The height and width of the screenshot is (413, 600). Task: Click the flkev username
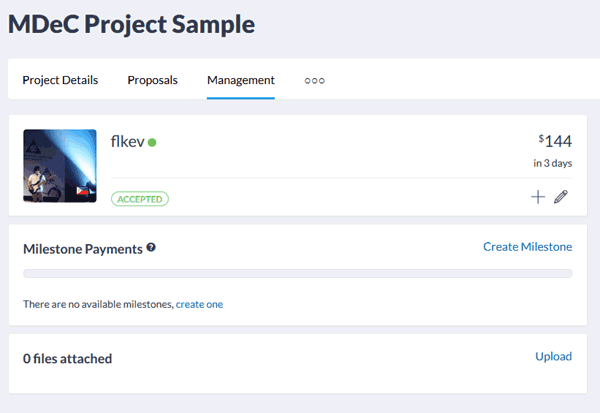pyautogui.click(x=127, y=142)
